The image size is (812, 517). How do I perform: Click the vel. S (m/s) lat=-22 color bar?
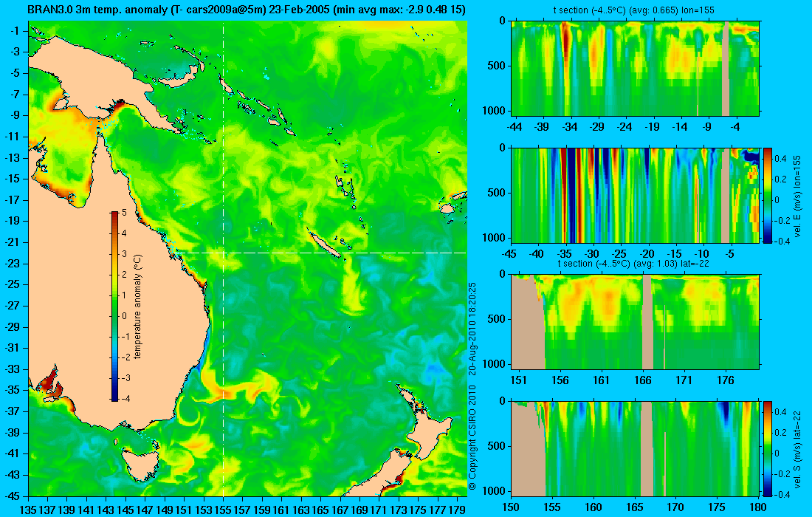[767, 448]
